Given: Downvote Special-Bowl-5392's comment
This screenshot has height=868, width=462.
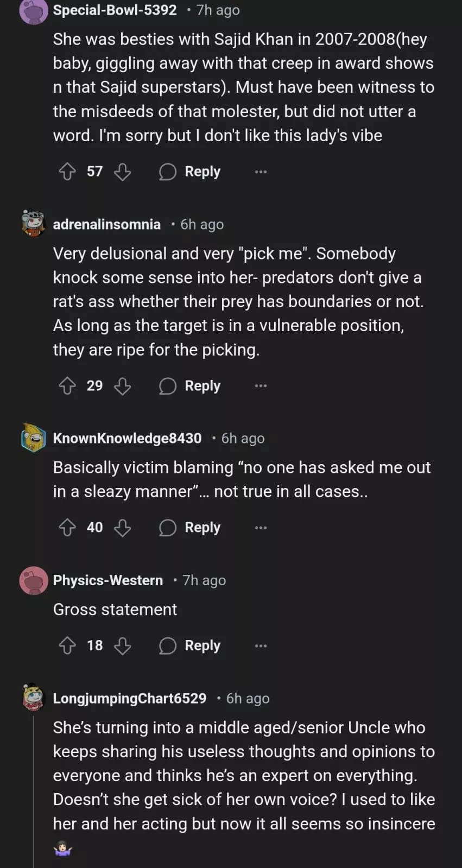Looking at the screenshot, I should 123,172.
